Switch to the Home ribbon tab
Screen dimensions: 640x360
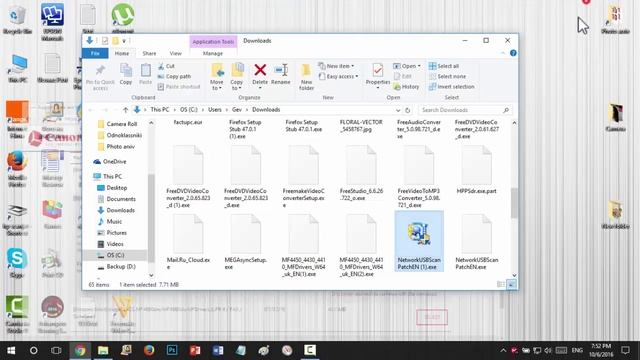(122, 53)
